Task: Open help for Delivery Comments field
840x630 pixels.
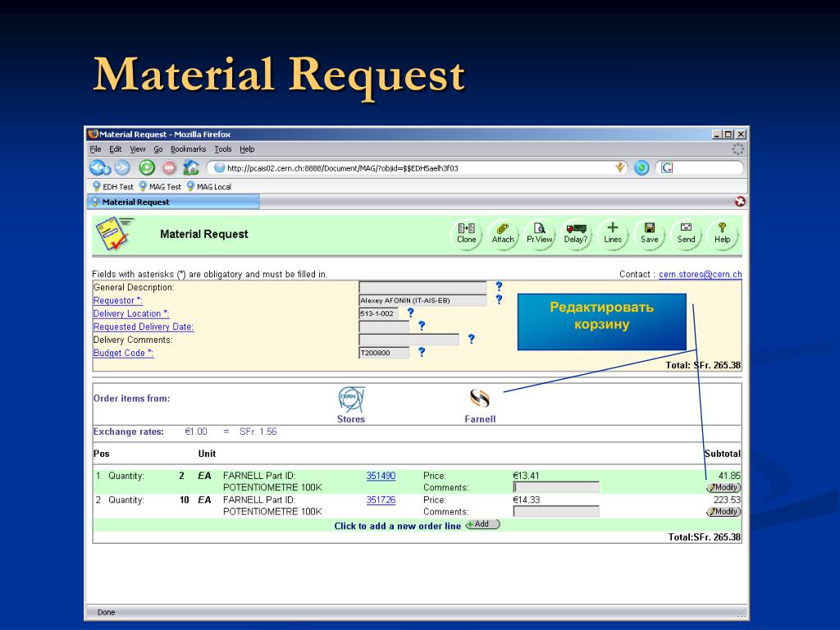Action: [x=471, y=339]
